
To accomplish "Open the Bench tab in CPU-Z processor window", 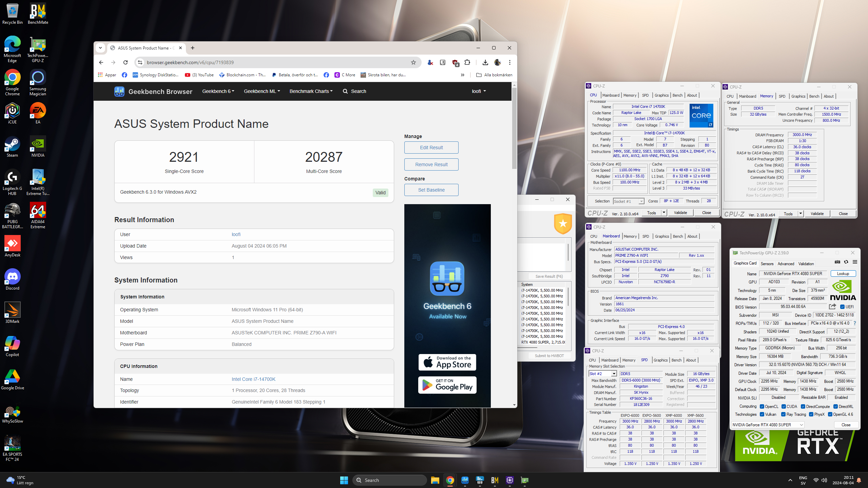I will [x=677, y=95].
